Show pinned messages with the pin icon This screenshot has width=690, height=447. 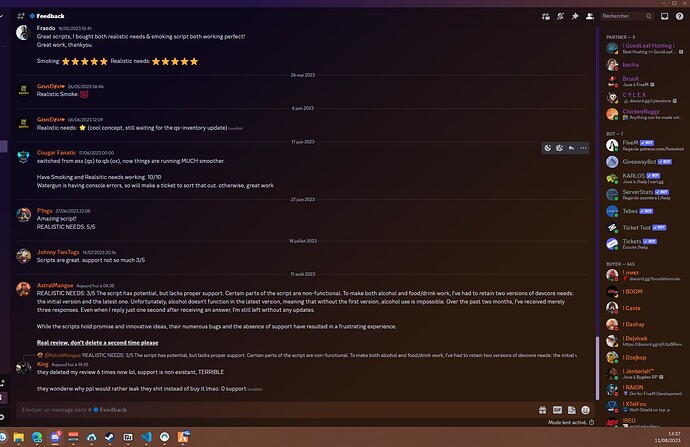coord(575,16)
